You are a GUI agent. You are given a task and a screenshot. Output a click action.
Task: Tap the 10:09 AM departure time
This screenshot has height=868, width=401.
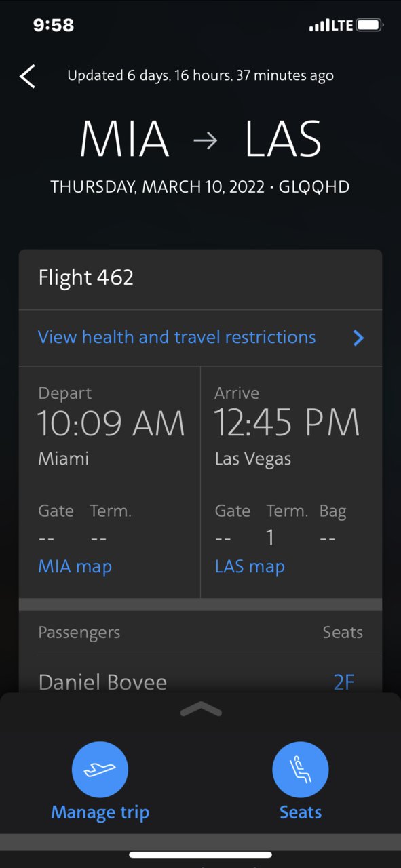tap(111, 423)
